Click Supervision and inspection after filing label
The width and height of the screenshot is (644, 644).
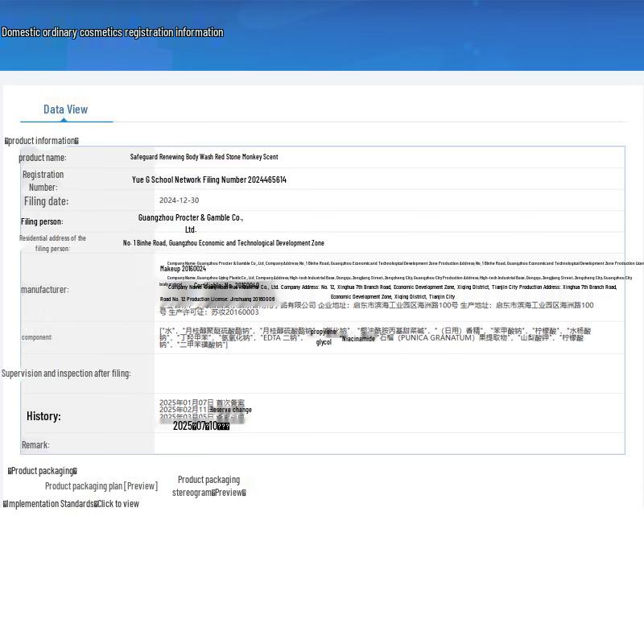[x=66, y=374]
